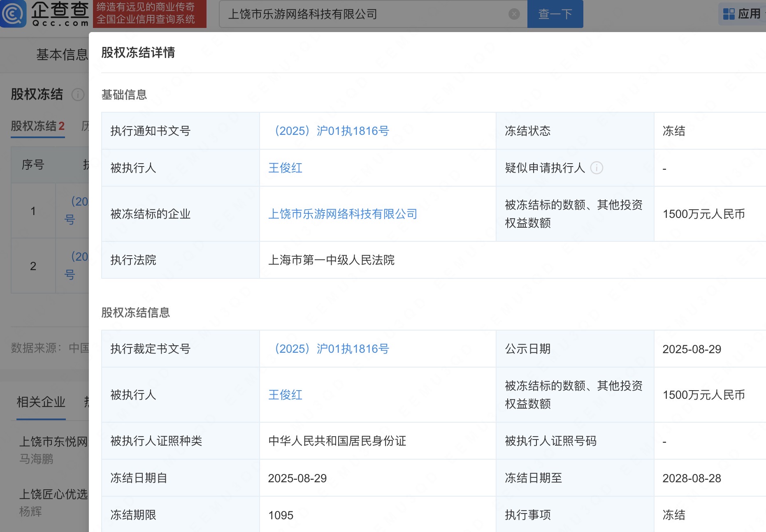Click the 公示日期 value 2025-08-29
Image resolution: width=766 pixels, height=532 pixels.
pos(692,349)
